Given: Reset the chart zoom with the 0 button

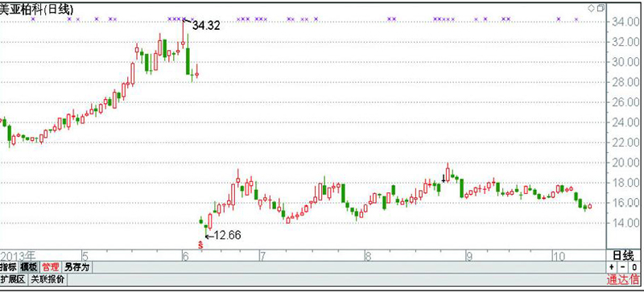Looking at the screenshot, I should tap(634, 267).
